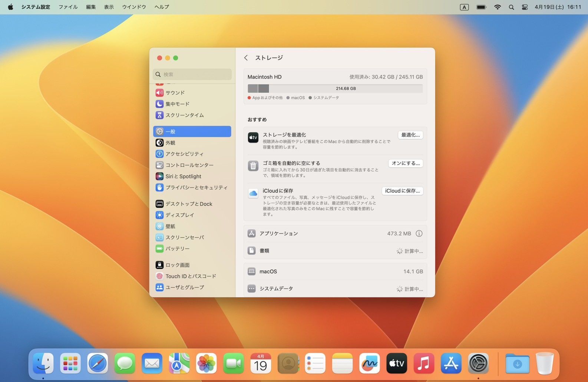Open the システム設定 menu
This screenshot has width=588, height=382.
[36, 7]
